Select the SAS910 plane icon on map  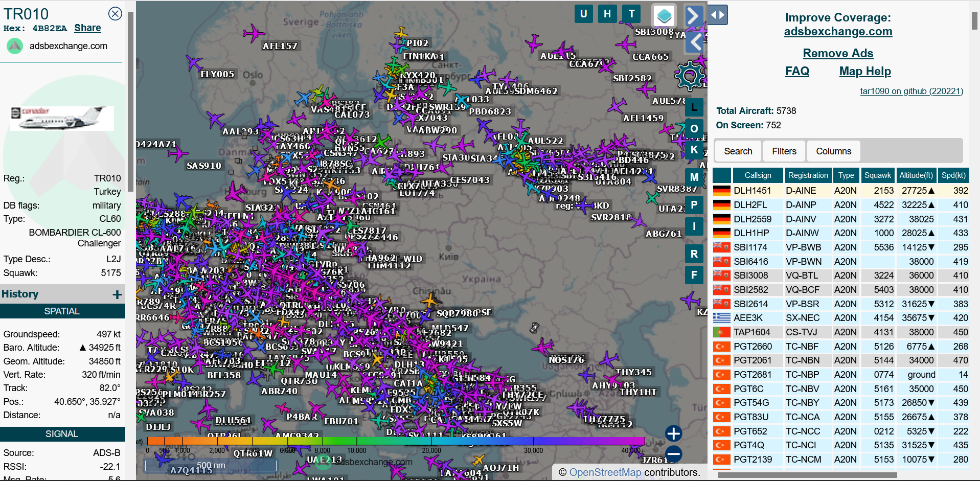coord(178,153)
